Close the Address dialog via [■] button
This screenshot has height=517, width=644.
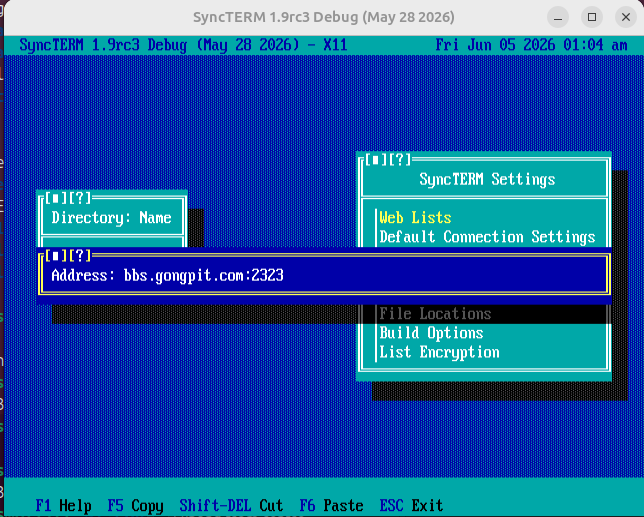pos(56,256)
